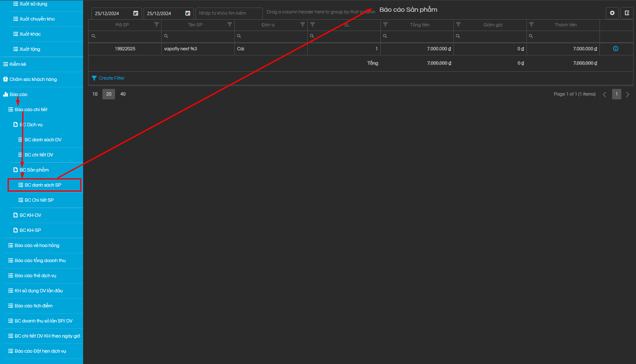
Task: Click the export to Excel icon
Action: pos(627,13)
